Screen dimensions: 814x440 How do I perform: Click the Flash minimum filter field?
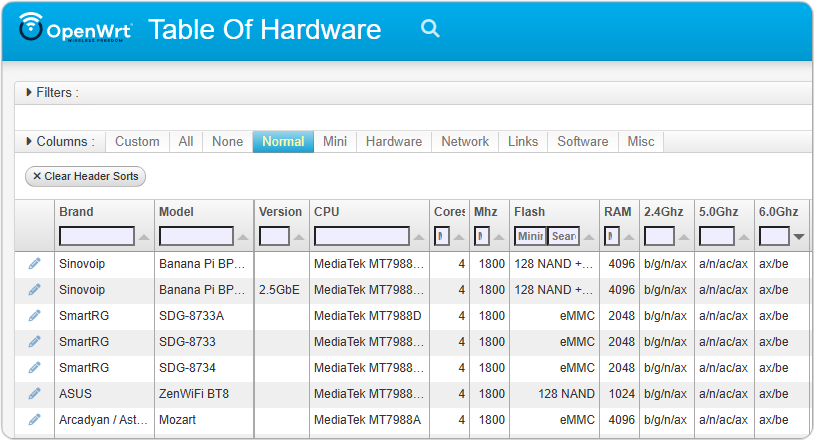coord(529,236)
